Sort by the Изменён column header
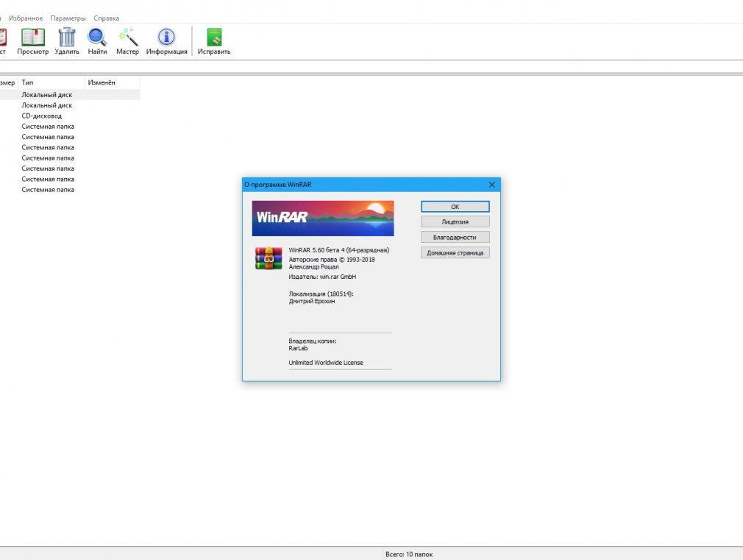Viewport: 743px width, 560px height. (x=113, y=82)
